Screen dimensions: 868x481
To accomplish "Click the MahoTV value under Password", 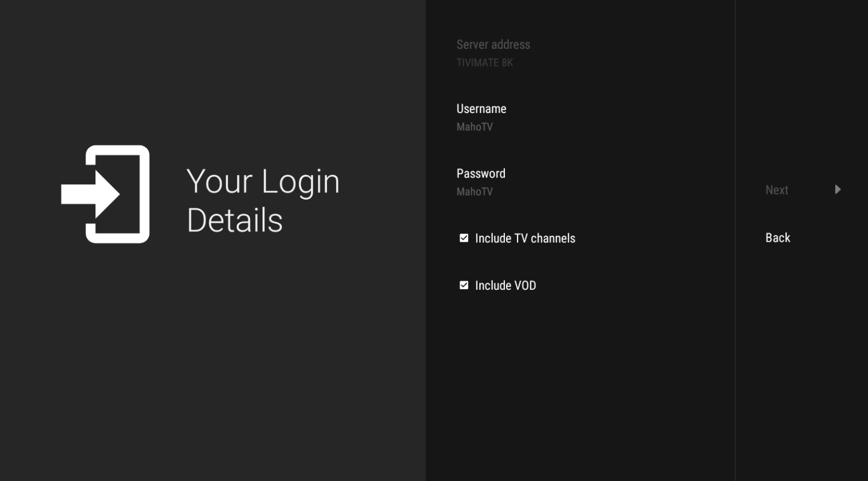I will tap(474, 192).
